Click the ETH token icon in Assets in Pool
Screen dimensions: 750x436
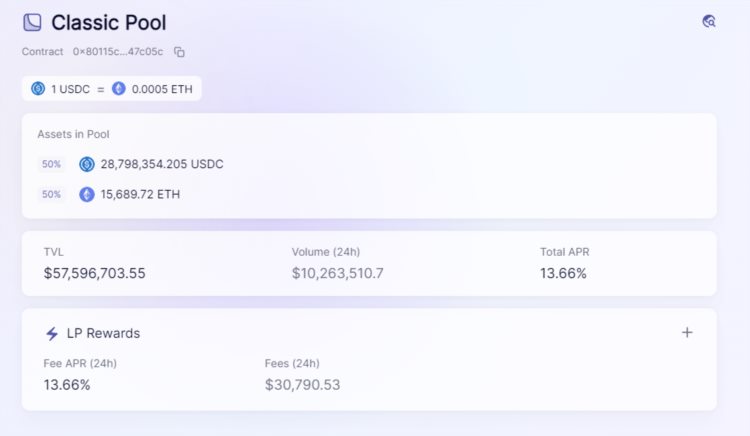(87, 194)
